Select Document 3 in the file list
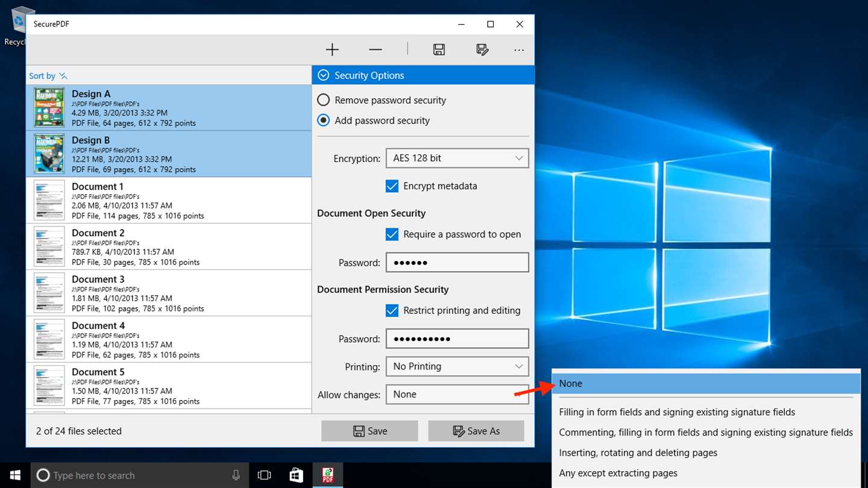 coord(169,293)
